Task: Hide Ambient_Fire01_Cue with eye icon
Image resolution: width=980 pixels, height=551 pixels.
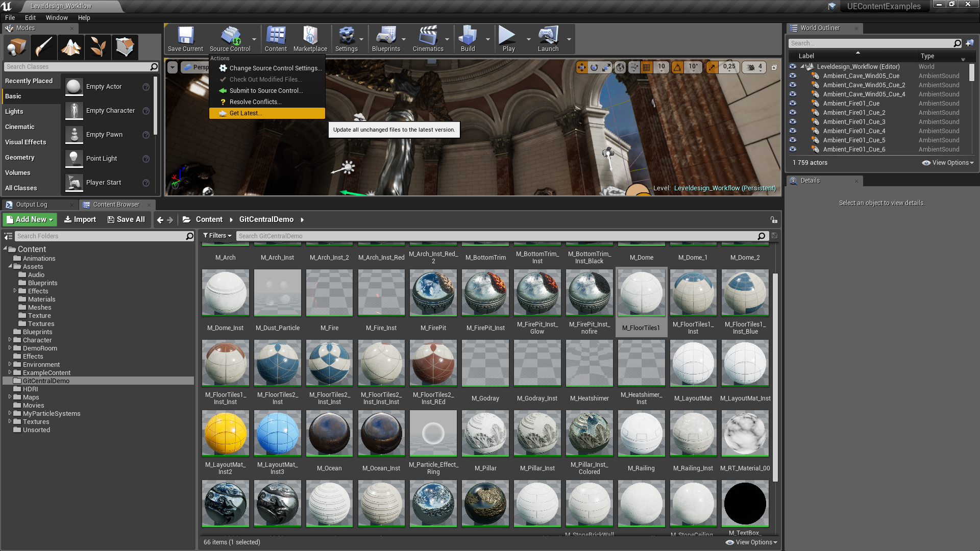Action: (793, 104)
